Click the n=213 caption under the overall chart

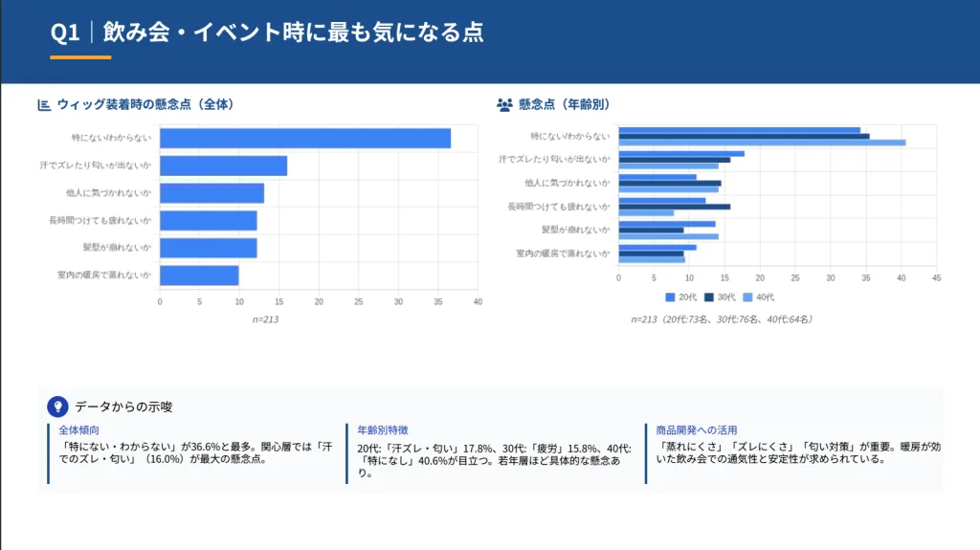pos(265,319)
